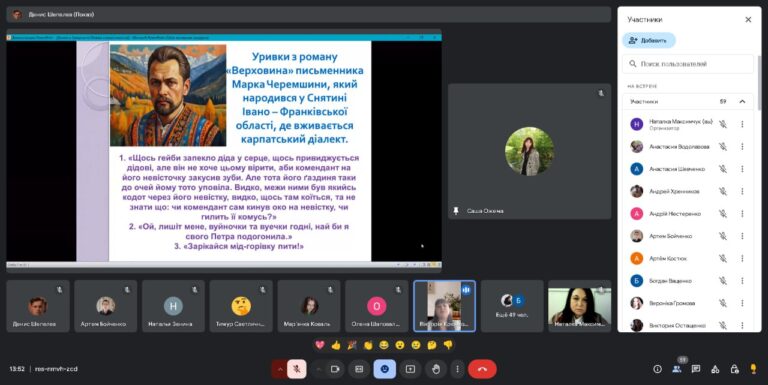The image size is (768, 385).
Task: Open video settings arrow beside camera
Action: [x=319, y=369]
